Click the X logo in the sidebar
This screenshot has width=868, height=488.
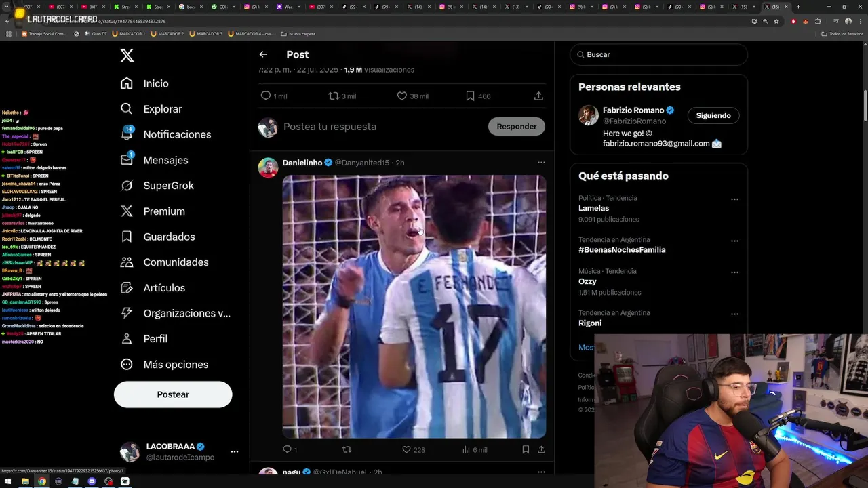click(x=127, y=56)
